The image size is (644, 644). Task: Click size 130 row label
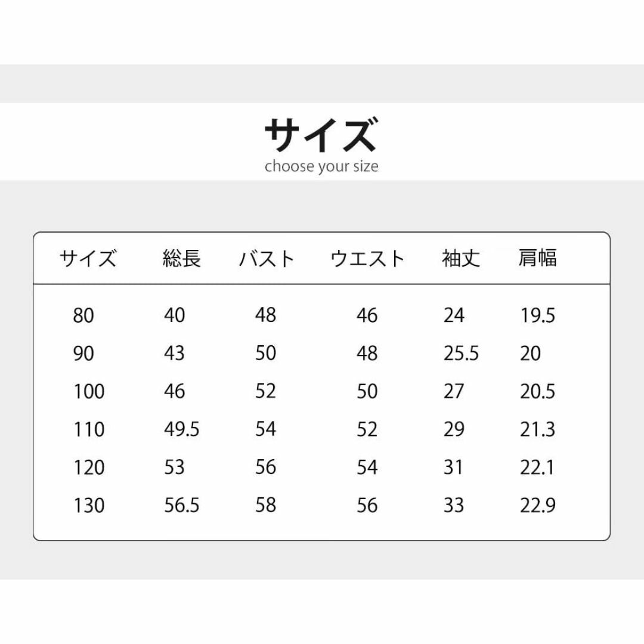pyautogui.click(x=89, y=506)
